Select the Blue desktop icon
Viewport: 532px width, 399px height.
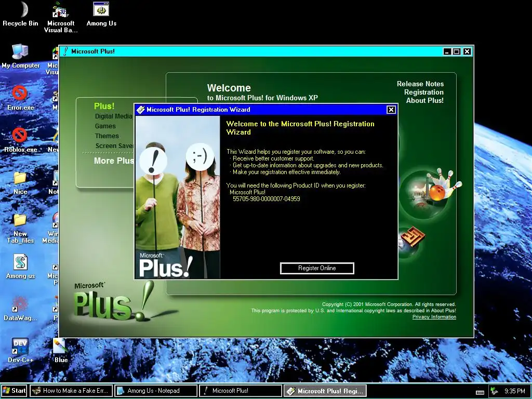coord(61,351)
